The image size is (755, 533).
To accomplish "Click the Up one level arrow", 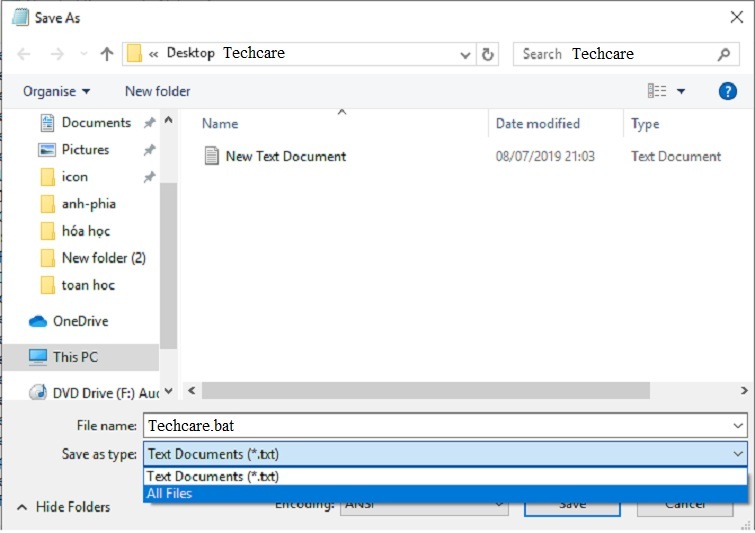I will [x=107, y=54].
